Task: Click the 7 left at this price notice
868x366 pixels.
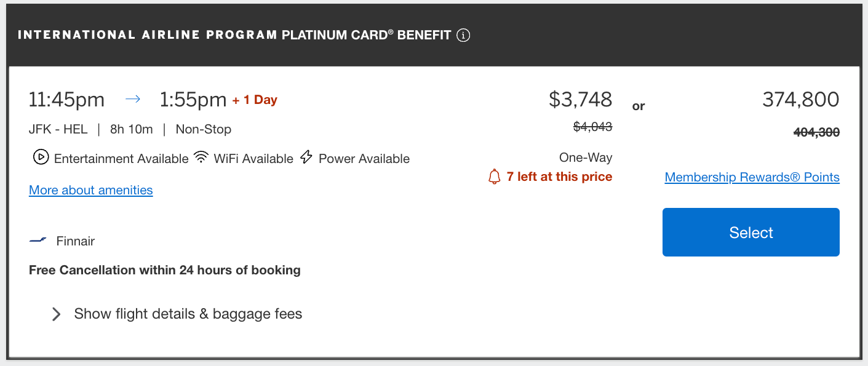Action: click(559, 177)
